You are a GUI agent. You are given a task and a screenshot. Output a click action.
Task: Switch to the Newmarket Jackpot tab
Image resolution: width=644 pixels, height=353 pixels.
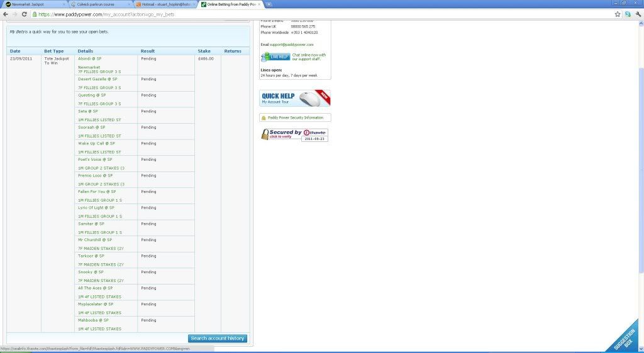tap(35, 4)
